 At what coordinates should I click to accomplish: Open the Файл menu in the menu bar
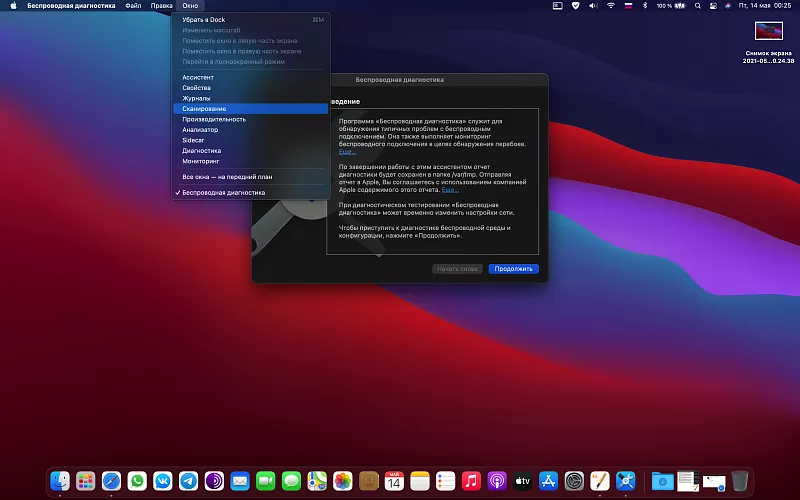133,6
